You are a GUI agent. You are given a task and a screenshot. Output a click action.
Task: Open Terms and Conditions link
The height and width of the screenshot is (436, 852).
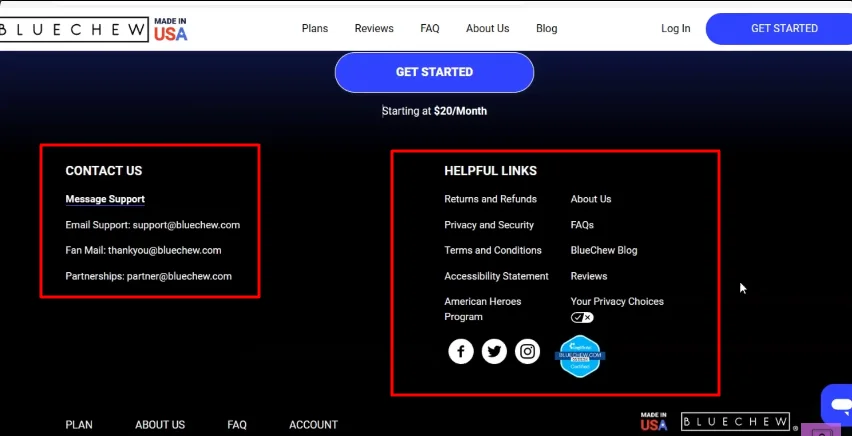(x=493, y=251)
